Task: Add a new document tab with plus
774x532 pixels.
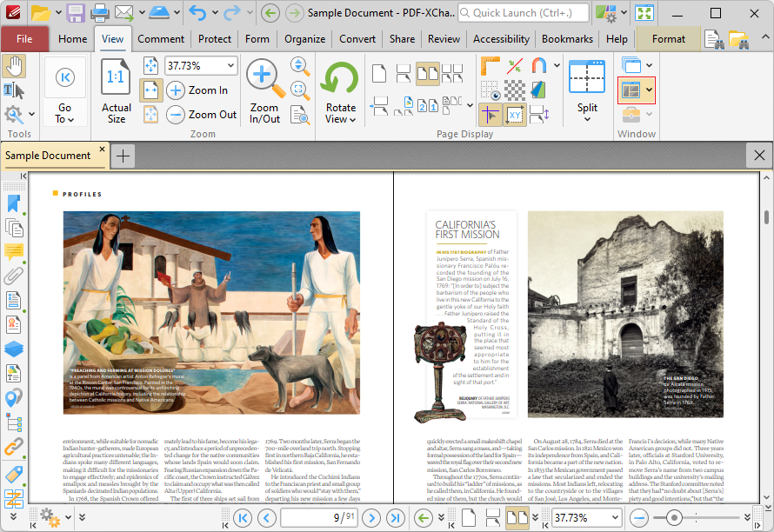Action: (x=123, y=156)
